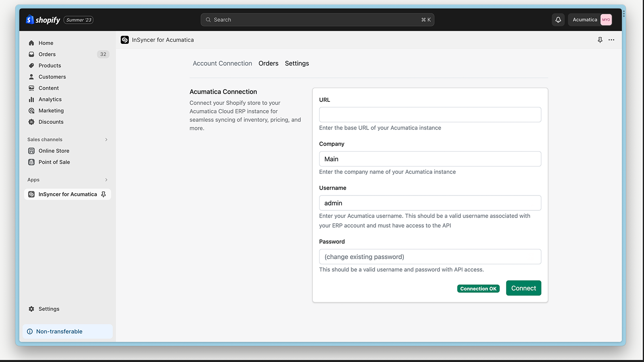Click the Marketing target icon
The width and height of the screenshot is (644, 362).
click(31, 111)
